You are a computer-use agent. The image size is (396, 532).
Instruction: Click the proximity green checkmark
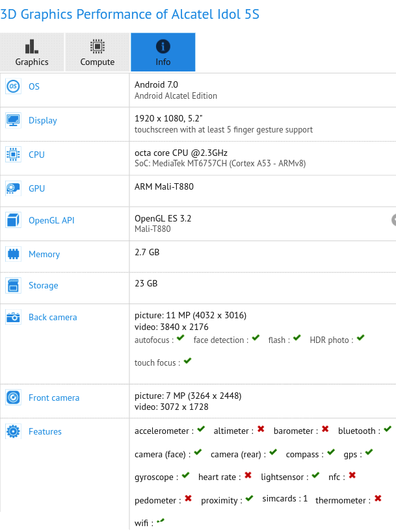249,498
